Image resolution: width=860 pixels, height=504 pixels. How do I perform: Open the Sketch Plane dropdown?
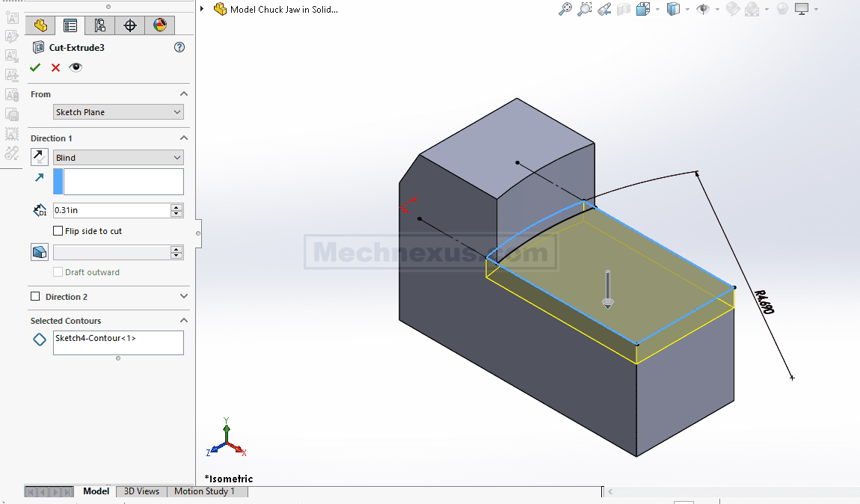pyautogui.click(x=118, y=112)
